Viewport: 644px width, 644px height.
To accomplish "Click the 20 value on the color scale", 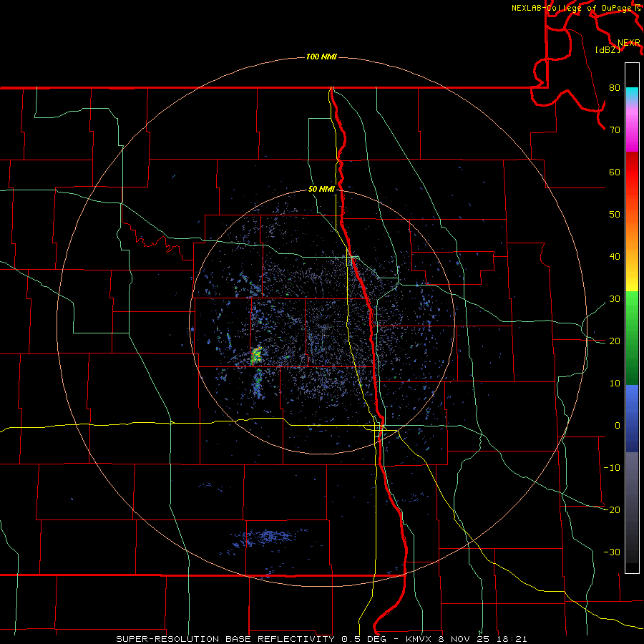I will tap(615, 341).
